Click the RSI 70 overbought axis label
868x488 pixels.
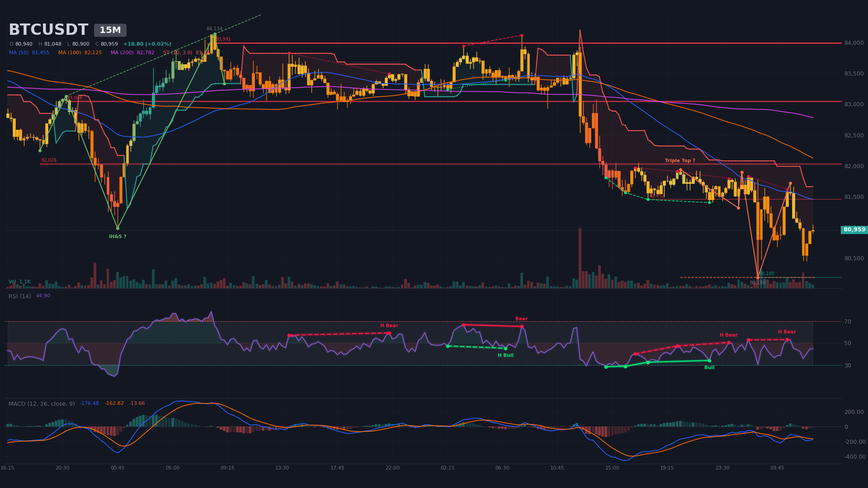tap(848, 322)
